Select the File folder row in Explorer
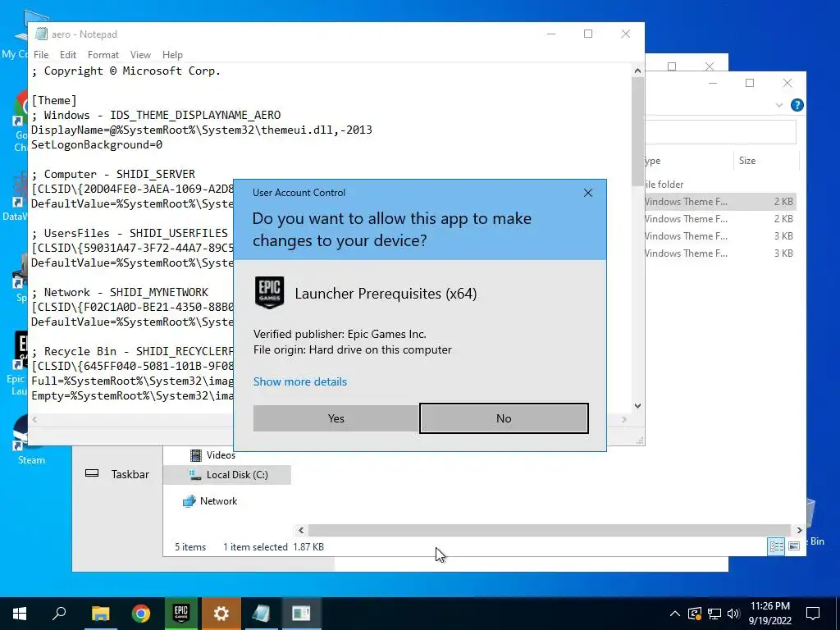Image resolution: width=840 pixels, height=630 pixels. click(x=720, y=185)
